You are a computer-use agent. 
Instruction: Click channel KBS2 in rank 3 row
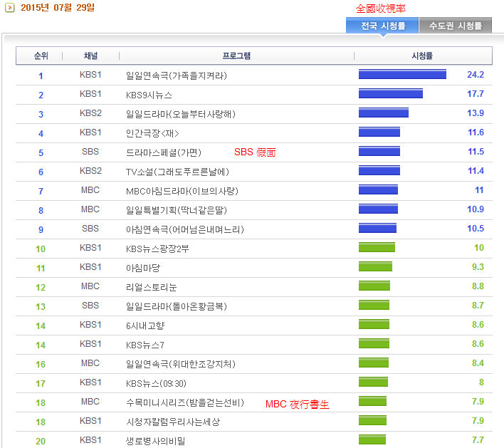coord(90,113)
